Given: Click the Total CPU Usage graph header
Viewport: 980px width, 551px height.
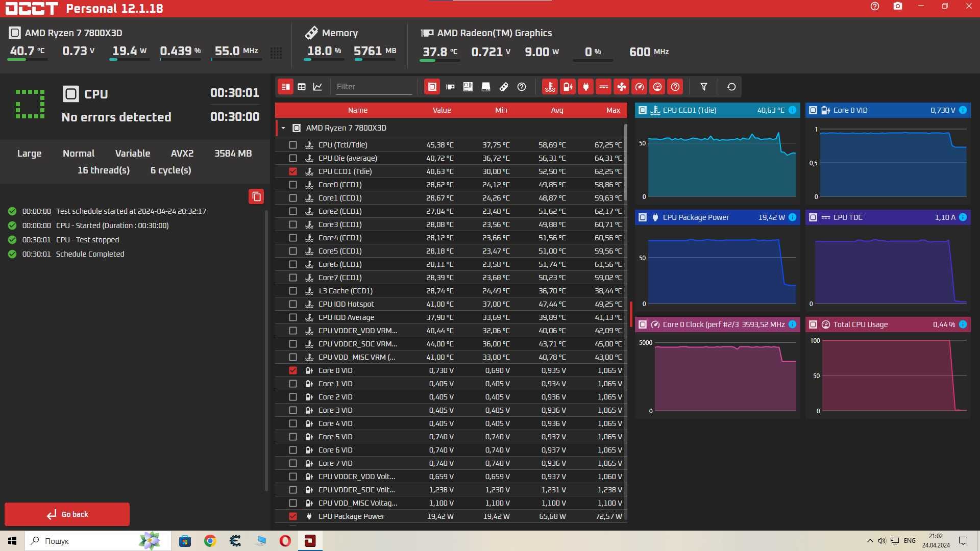Looking at the screenshot, I should (x=888, y=324).
